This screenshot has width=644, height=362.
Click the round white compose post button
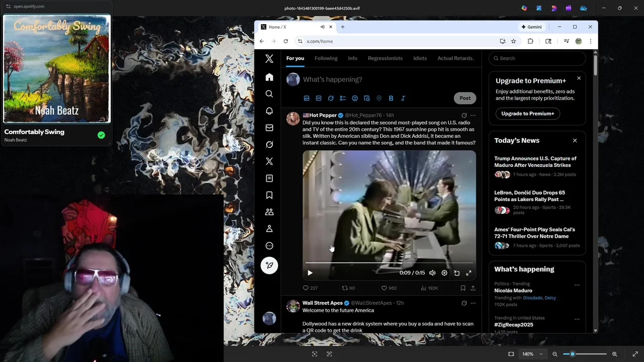coord(269,265)
